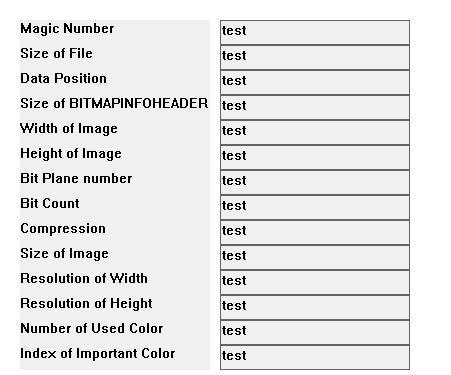Select the Size of File input box
This screenshot has height=375, width=451.
[315, 57]
